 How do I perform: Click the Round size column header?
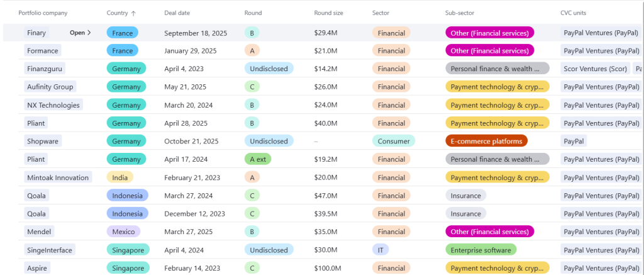pyautogui.click(x=329, y=13)
